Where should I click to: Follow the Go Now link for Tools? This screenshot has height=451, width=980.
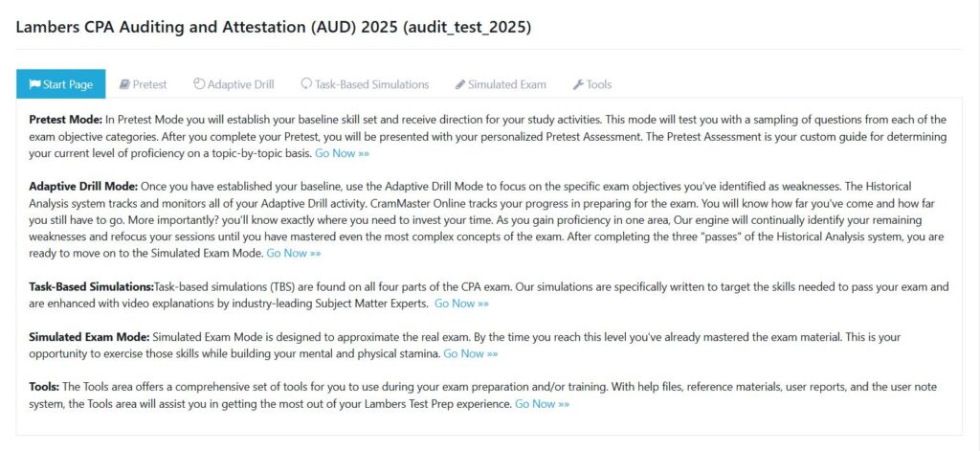click(542, 404)
